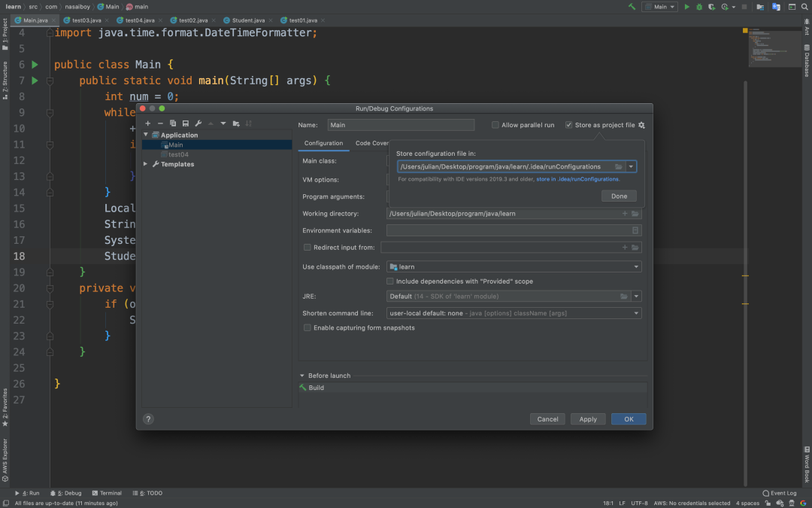Open Event Log in status bar
The width and height of the screenshot is (812, 508).
[780, 492]
